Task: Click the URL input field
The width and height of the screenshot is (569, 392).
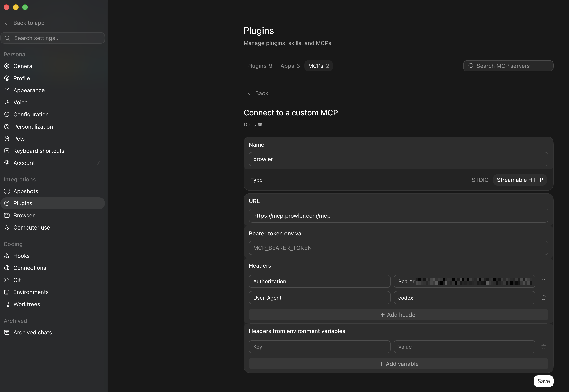Action: click(x=398, y=216)
